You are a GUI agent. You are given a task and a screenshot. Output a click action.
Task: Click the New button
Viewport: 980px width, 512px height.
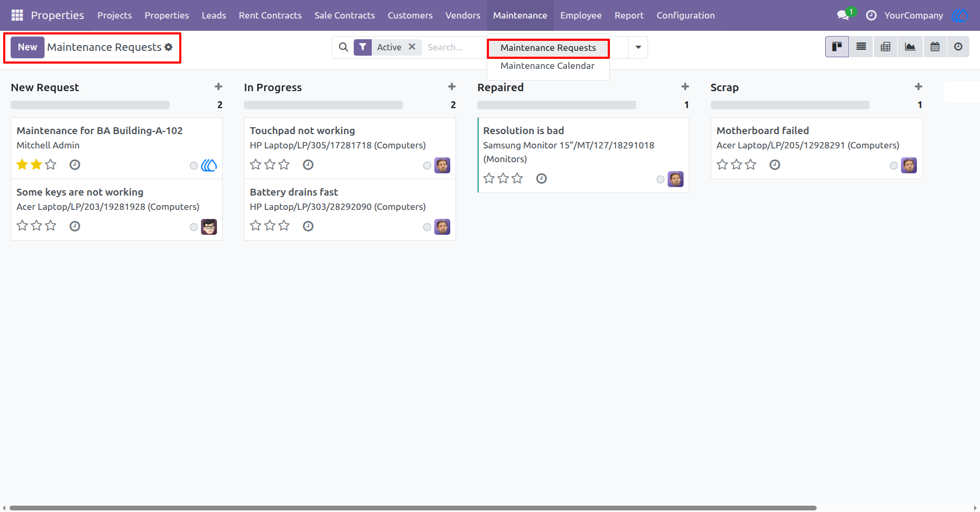(x=28, y=47)
